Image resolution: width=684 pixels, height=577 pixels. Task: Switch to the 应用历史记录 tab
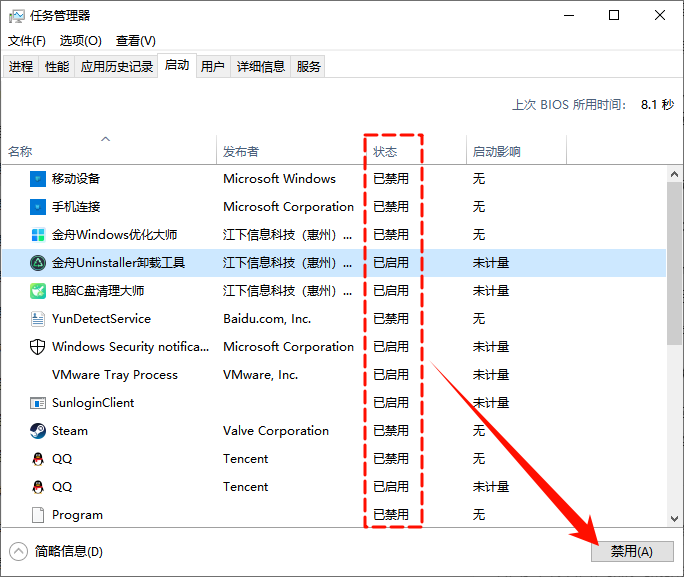coord(116,66)
